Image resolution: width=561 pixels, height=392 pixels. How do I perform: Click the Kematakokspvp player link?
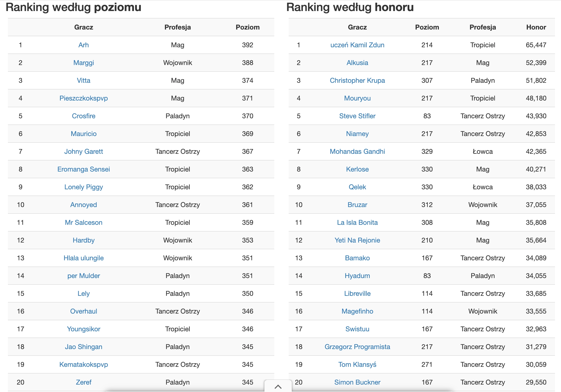[x=84, y=364]
